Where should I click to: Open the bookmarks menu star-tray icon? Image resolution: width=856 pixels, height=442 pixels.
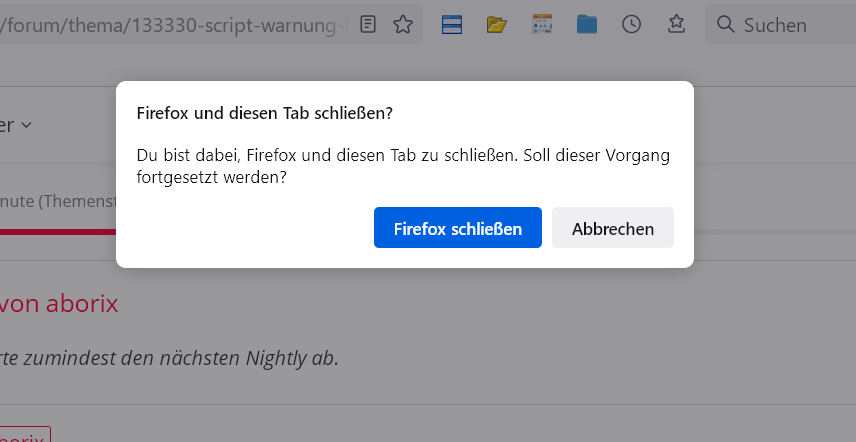[x=676, y=24]
